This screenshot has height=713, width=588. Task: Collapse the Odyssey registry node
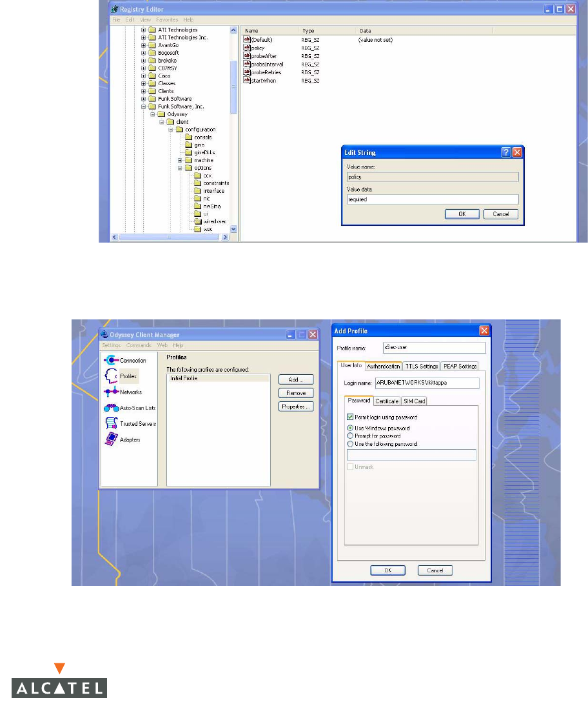click(153, 115)
